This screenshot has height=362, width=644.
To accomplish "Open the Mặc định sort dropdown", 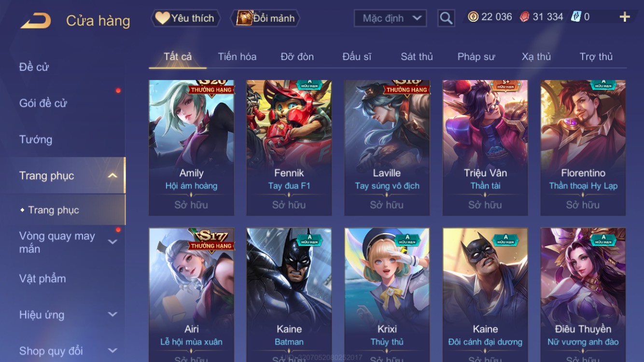I will [x=390, y=18].
